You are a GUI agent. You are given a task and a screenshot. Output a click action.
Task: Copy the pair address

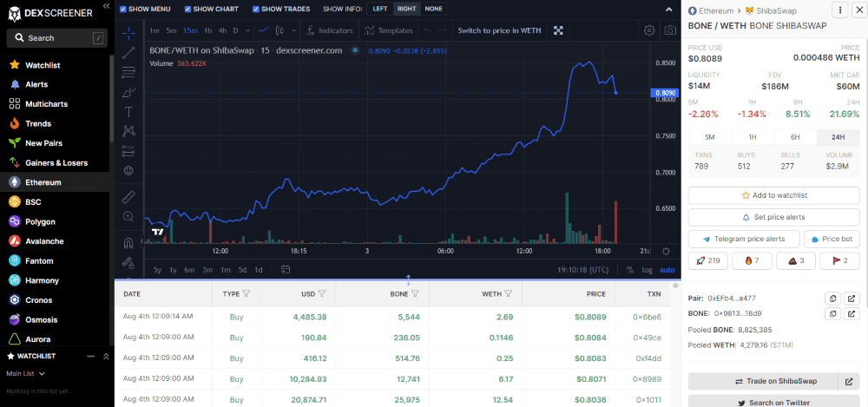(x=832, y=299)
